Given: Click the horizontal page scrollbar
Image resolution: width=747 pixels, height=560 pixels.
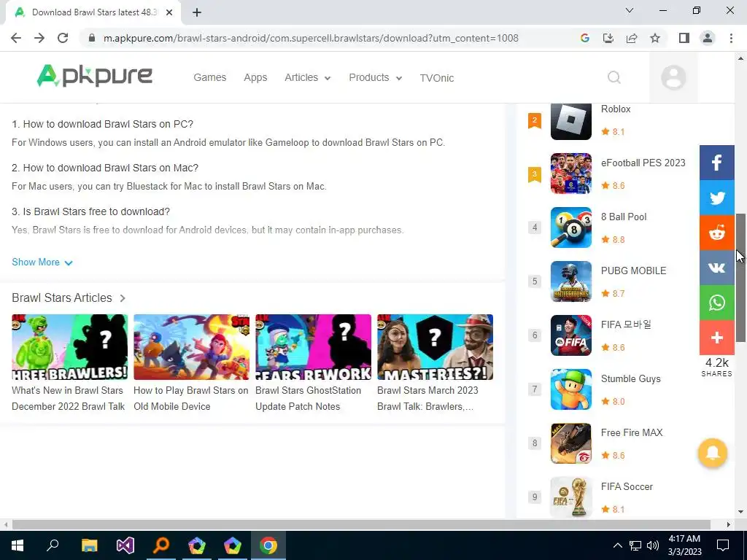Looking at the screenshot, I should (361, 525).
